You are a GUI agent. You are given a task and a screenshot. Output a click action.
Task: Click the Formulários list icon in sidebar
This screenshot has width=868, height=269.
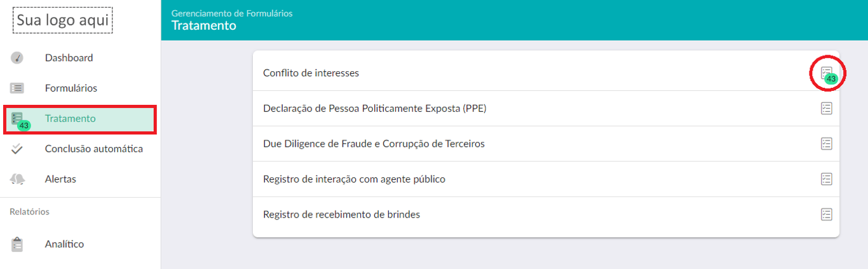(17, 88)
